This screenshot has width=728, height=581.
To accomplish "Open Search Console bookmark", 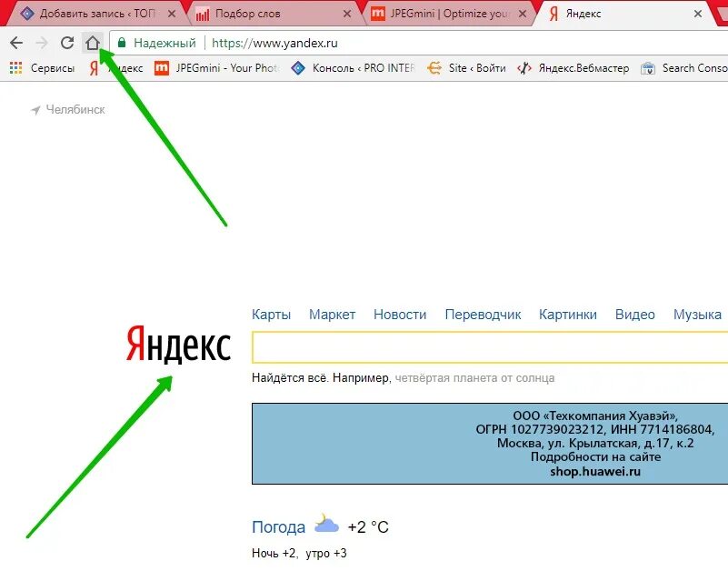I will pyautogui.click(x=683, y=68).
